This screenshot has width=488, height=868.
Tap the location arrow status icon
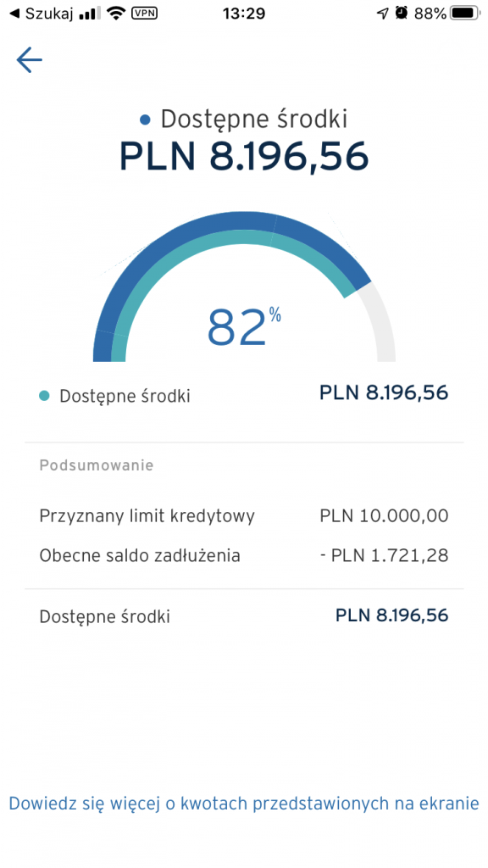[383, 14]
